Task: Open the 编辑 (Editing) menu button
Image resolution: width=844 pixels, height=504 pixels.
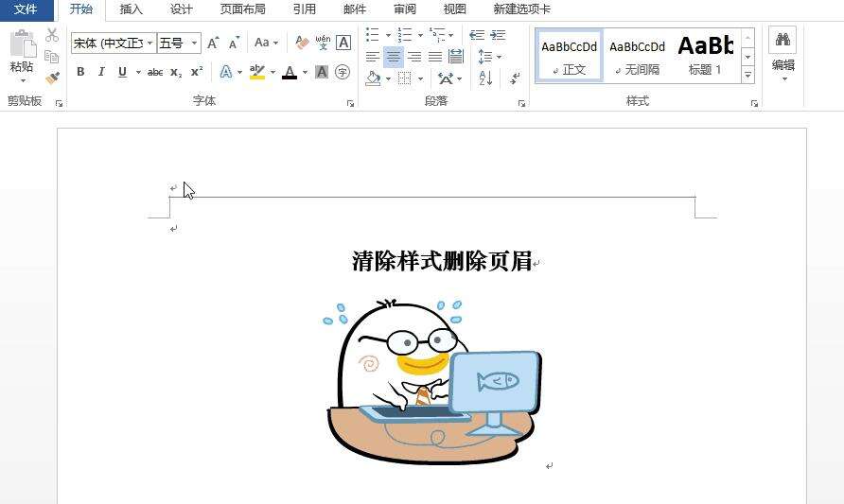Action: click(782, 56)
